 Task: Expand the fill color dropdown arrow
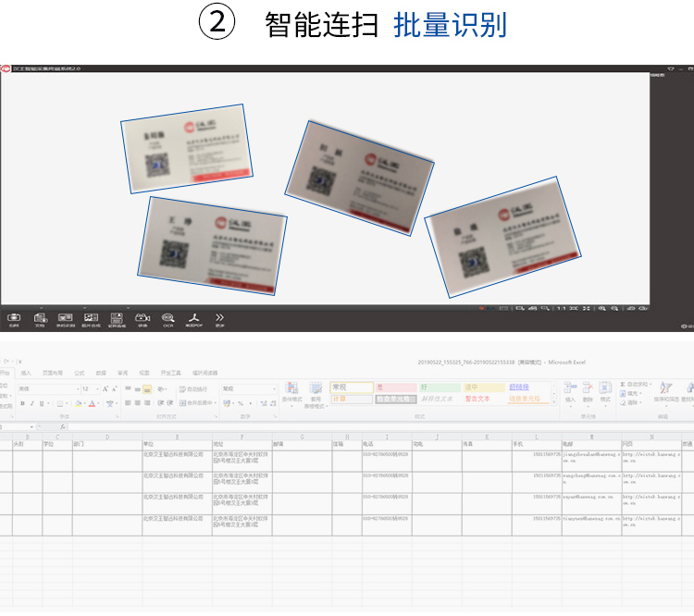click(84, 403)
